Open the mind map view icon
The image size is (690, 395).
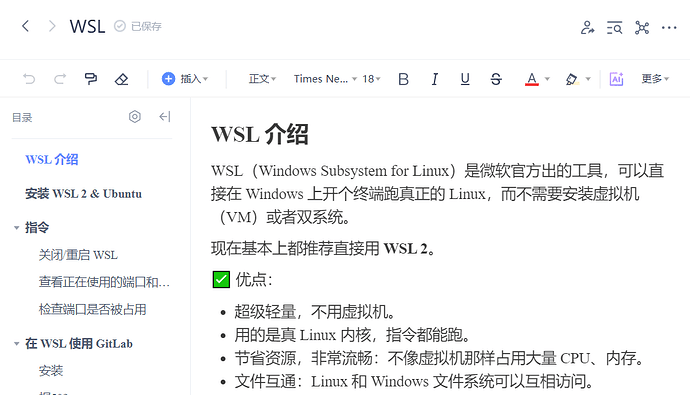click(x=642, y=27)
